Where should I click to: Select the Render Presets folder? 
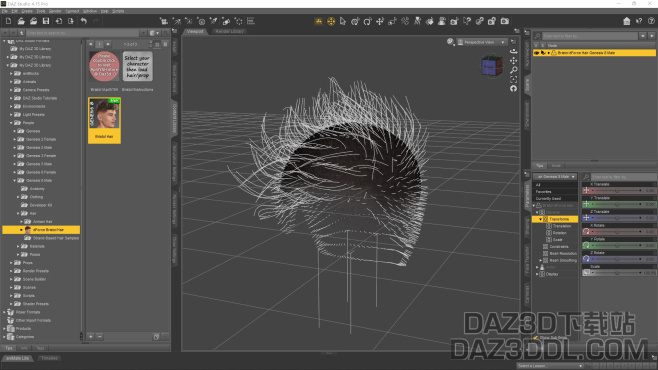[35, 271]
